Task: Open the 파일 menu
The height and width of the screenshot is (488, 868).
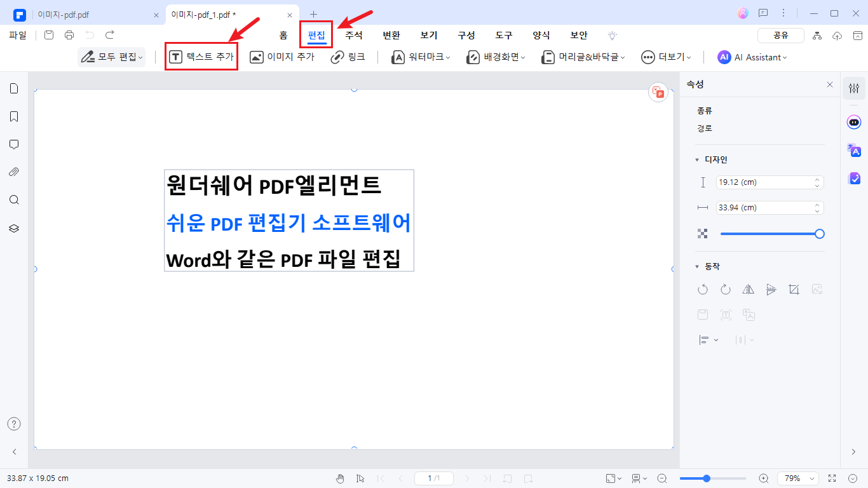Action: 18,35
